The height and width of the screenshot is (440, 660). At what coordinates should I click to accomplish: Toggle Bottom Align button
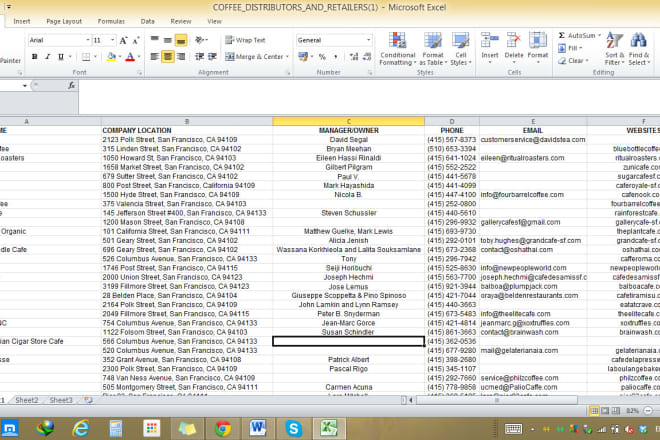coord(181,40)
